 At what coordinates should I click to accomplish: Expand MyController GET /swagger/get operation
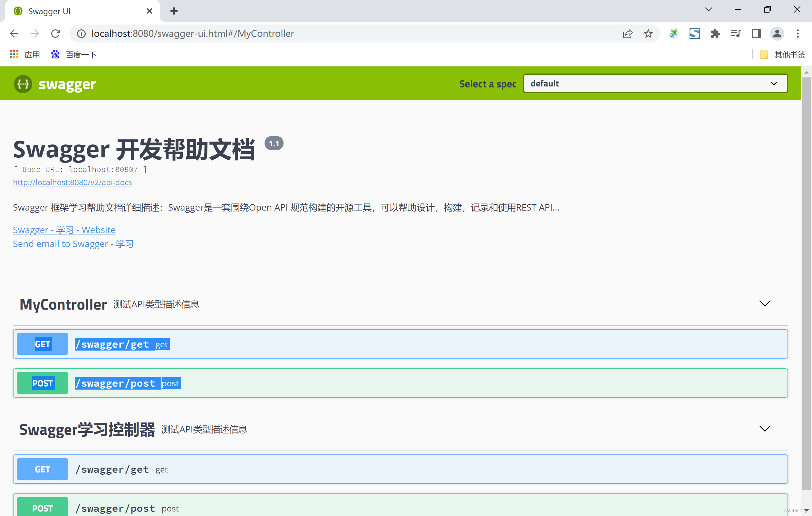pos(400,344)
